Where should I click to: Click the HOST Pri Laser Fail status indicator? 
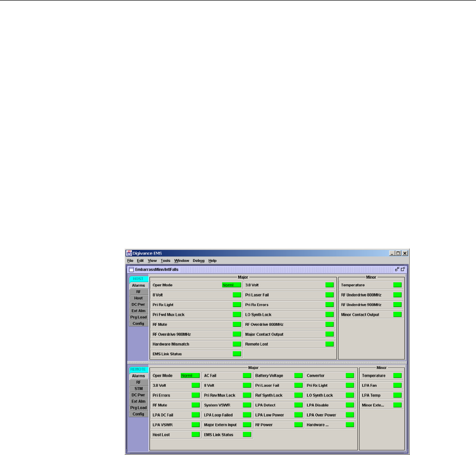pos(330,295)
